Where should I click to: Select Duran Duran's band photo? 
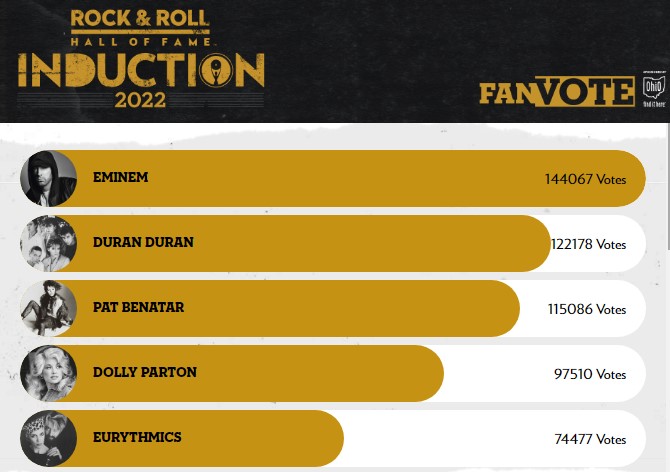coord(49,243)
